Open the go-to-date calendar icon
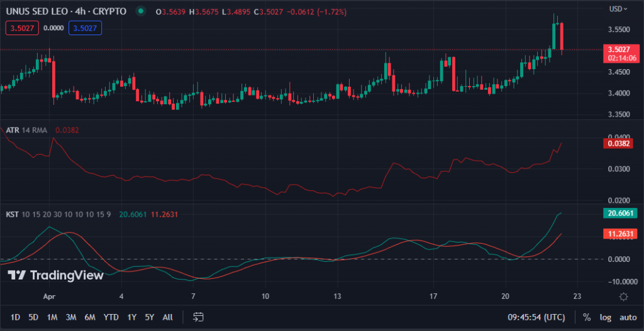 pyautogui.click(x=199, y=317)
